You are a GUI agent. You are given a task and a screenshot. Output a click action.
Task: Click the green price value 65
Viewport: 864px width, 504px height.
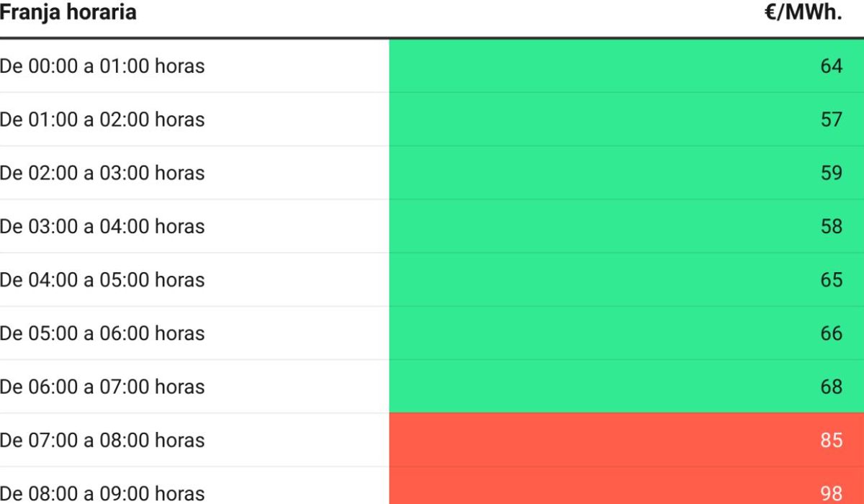click(831, 279)
